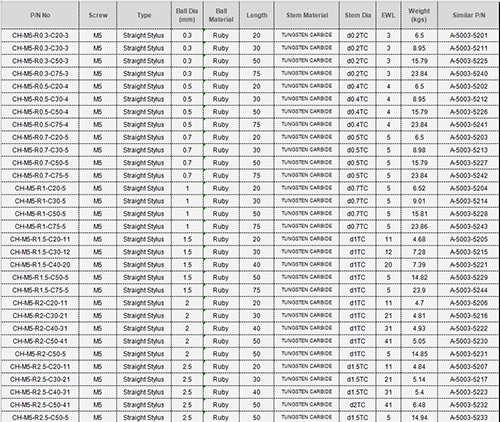Click weight cell 23.9
The image size is (500, 422).
click(x=419, y=290)
